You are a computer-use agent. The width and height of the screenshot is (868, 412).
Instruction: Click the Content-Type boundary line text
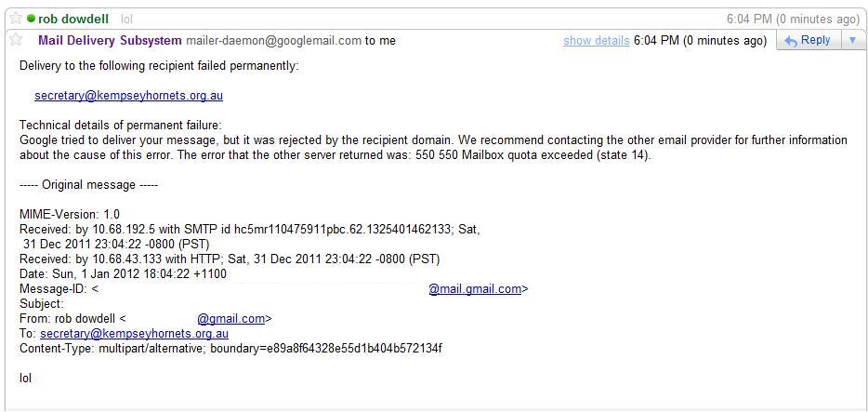(x=230, y=349)
